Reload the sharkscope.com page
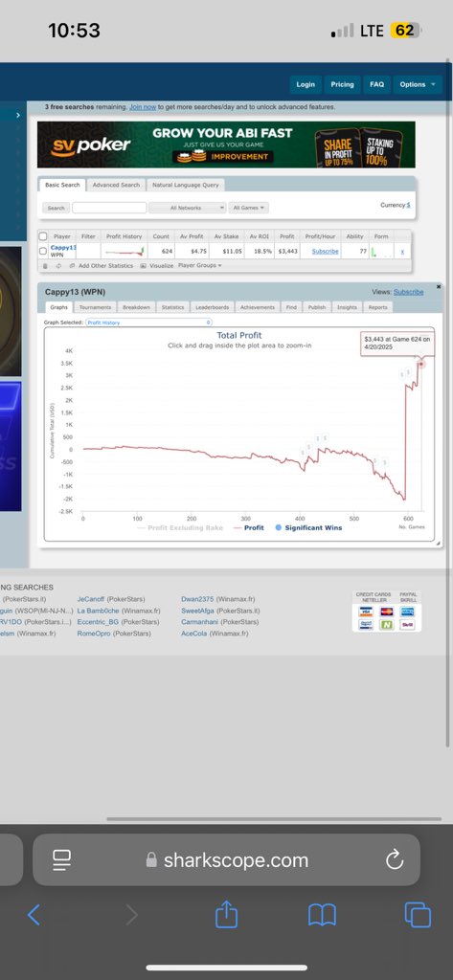The image size is (453, 980). coord(395,860)
